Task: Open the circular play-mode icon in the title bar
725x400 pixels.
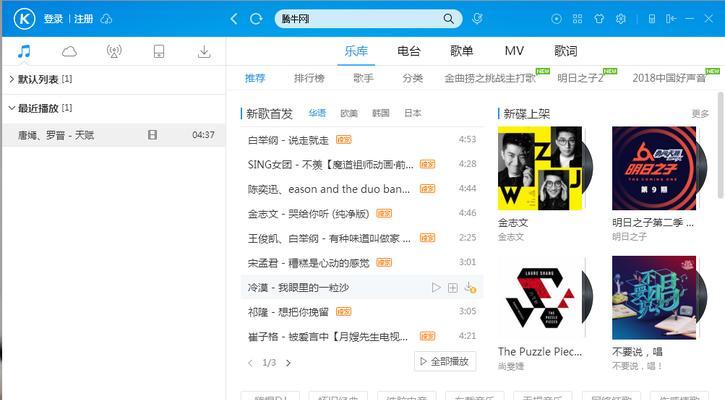Action: click(556, 19)
